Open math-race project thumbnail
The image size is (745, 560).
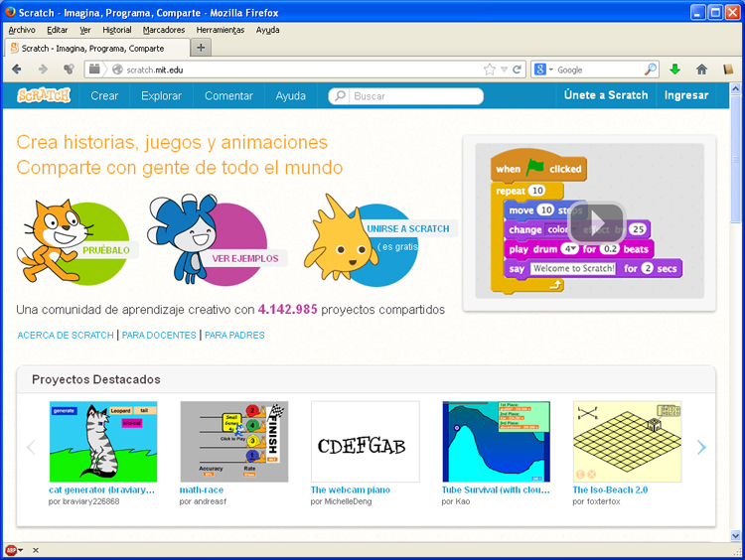point(234,441)
